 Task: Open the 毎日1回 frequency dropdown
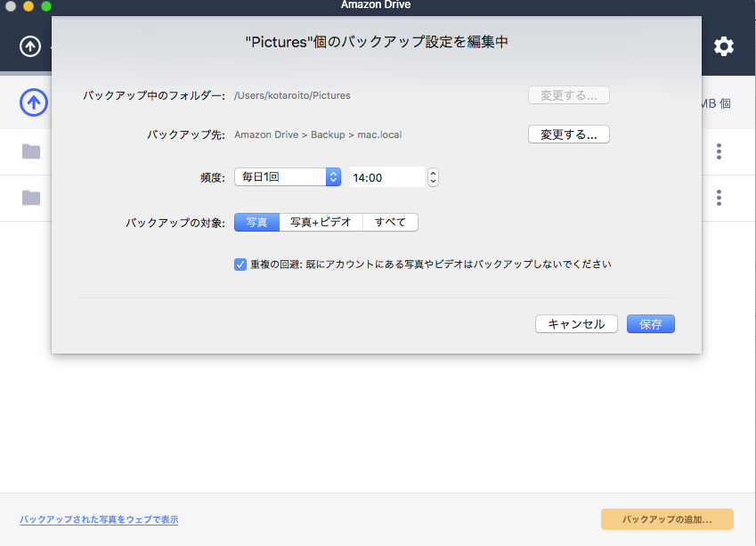285,176
